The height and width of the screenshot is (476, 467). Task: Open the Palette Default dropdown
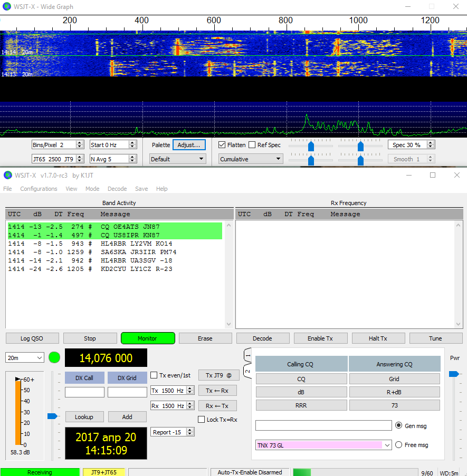click(178, 159)
